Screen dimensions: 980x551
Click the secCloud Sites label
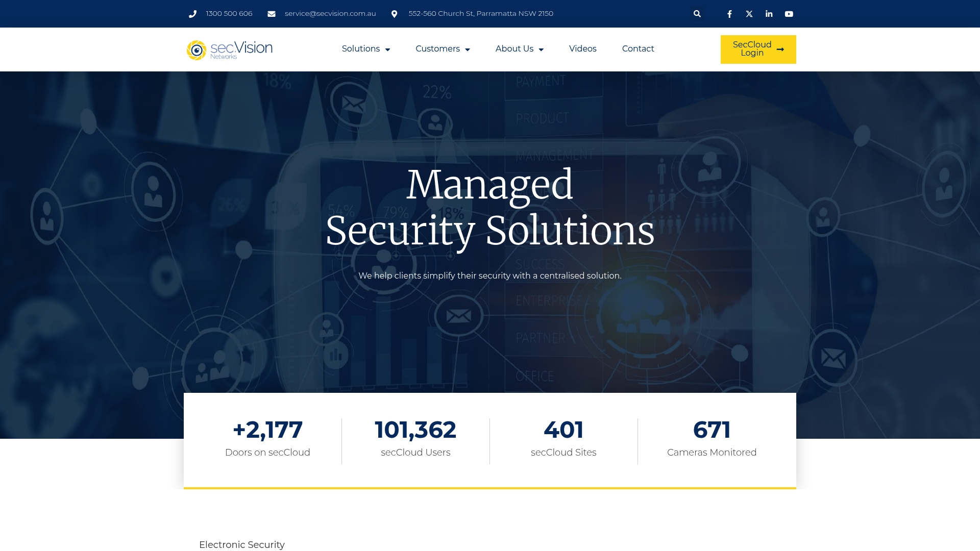tap(563, 453)
